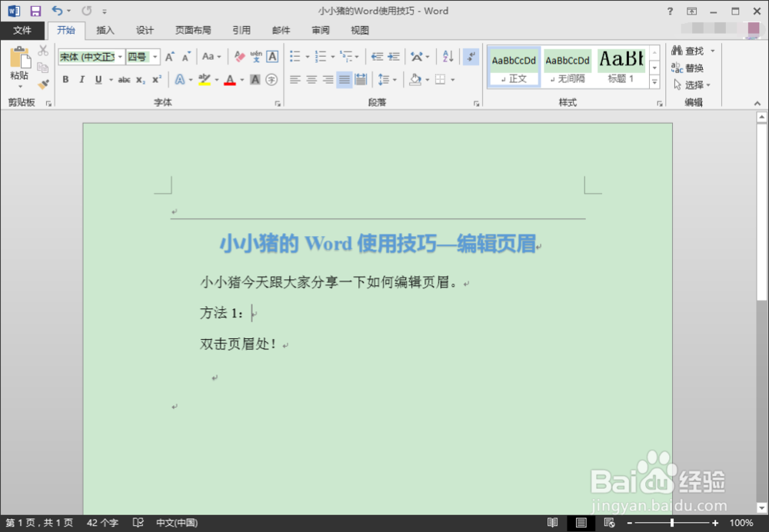This screenshot has height=532, width=769.
Task: Apply yellow text highlight color
Action: tap(205, 79)
